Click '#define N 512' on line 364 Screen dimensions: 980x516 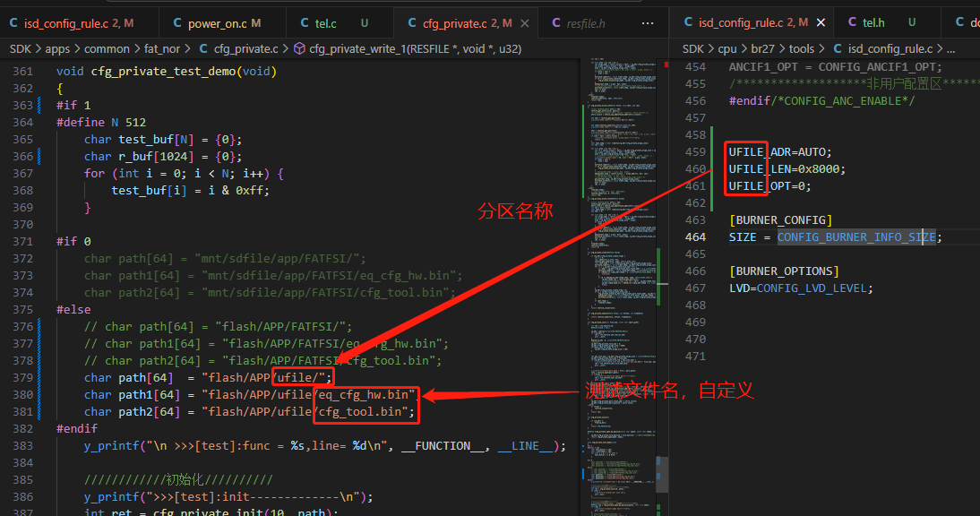tap(101, 123)
